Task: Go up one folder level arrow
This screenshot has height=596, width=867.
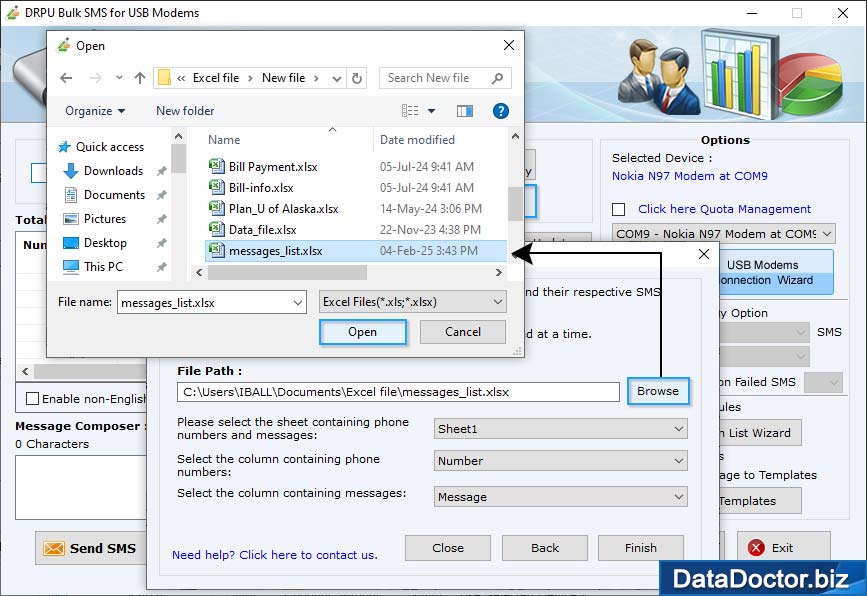Action: point(140,78)
